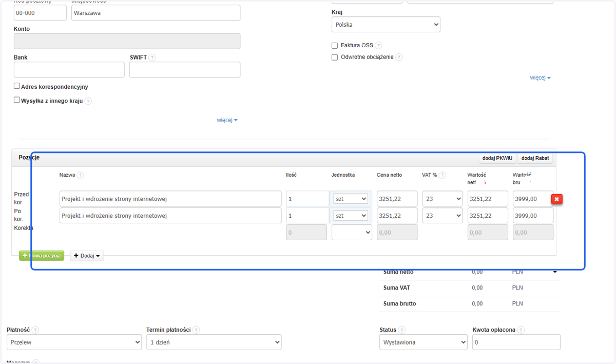
Task: Open Termin płatności dropdown showing 1 dzień
Action: coord(214,342)
